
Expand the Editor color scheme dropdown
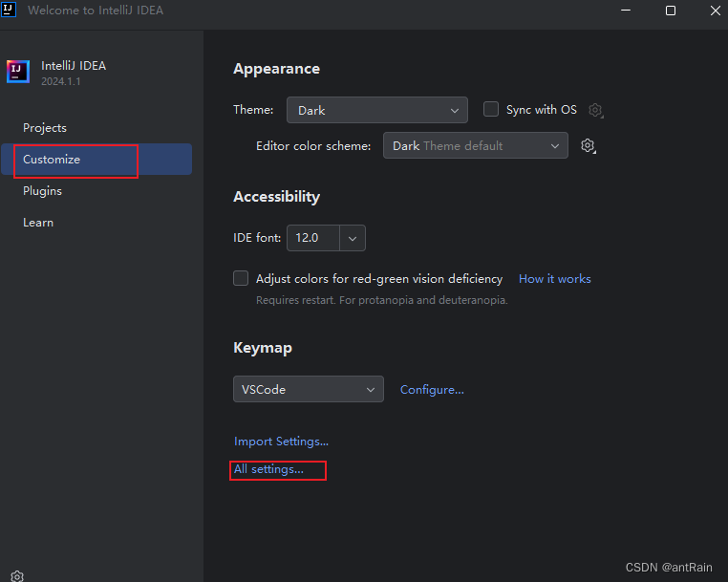(x=476, y=145)
